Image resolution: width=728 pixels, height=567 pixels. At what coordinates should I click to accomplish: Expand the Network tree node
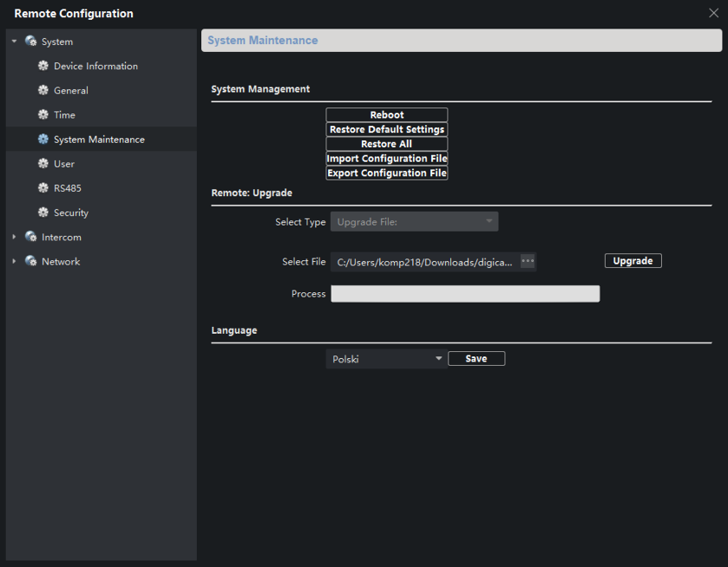coord(14,261)
